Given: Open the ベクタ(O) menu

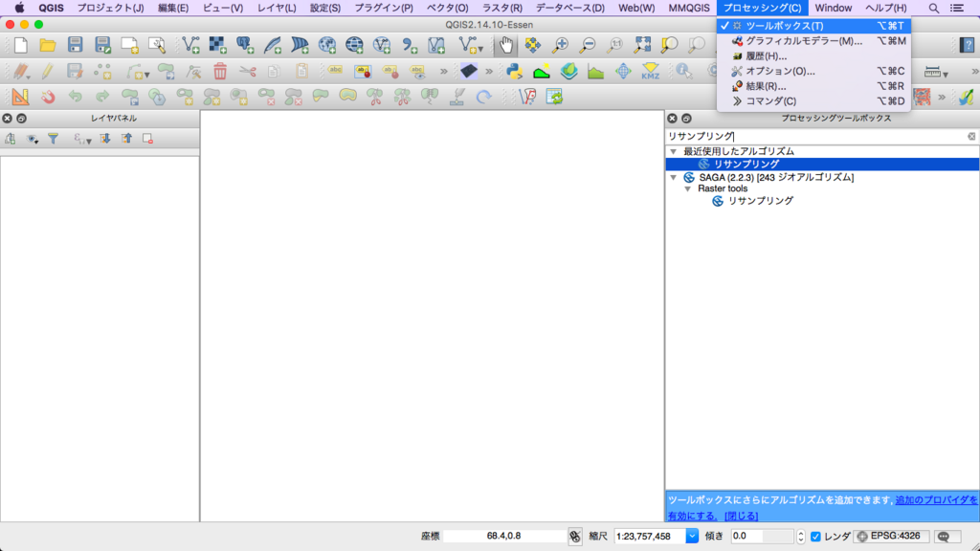Looking at the screenshot, I should coord(448,8).
